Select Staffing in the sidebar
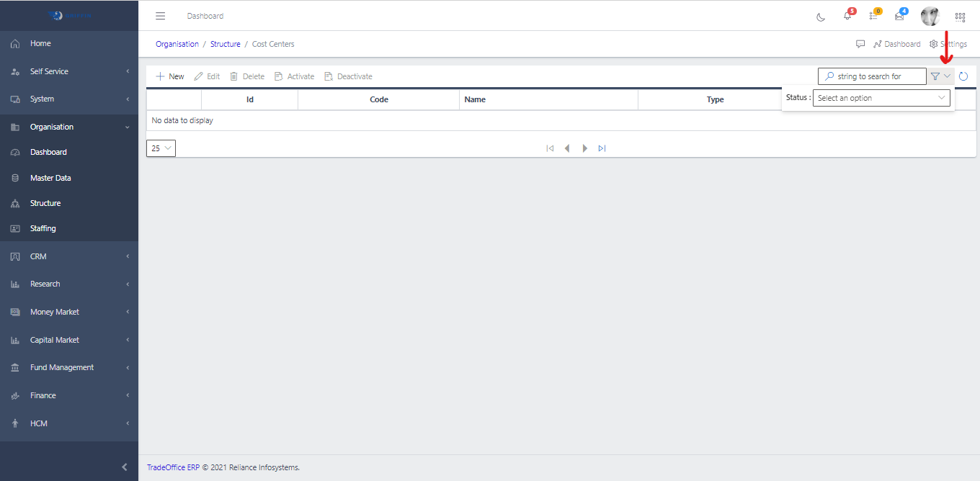Viewport: 980px width, 481px height. (43, 228)
